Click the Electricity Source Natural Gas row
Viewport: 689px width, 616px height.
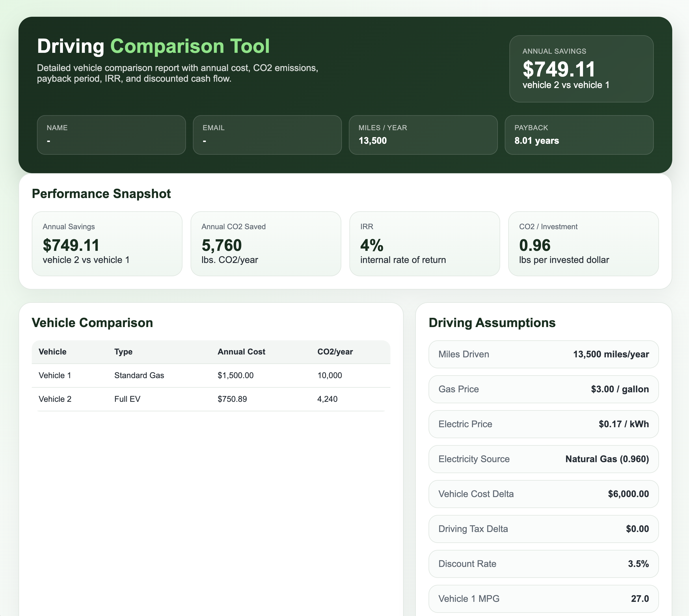[543, 459]
